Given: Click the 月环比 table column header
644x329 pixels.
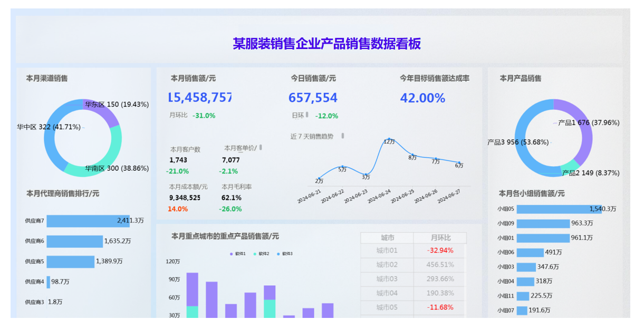Looking at the screenshot, I should point(440,238).
